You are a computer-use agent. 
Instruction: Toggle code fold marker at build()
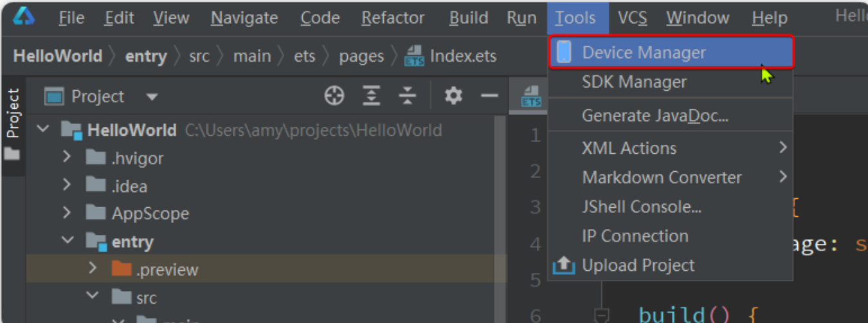pos(601,314)
